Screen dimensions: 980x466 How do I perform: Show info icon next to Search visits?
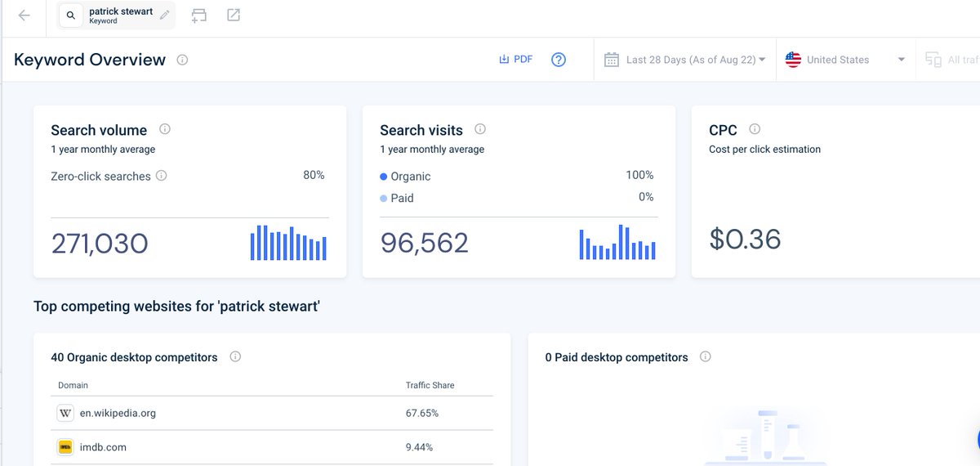pos(480,129)
